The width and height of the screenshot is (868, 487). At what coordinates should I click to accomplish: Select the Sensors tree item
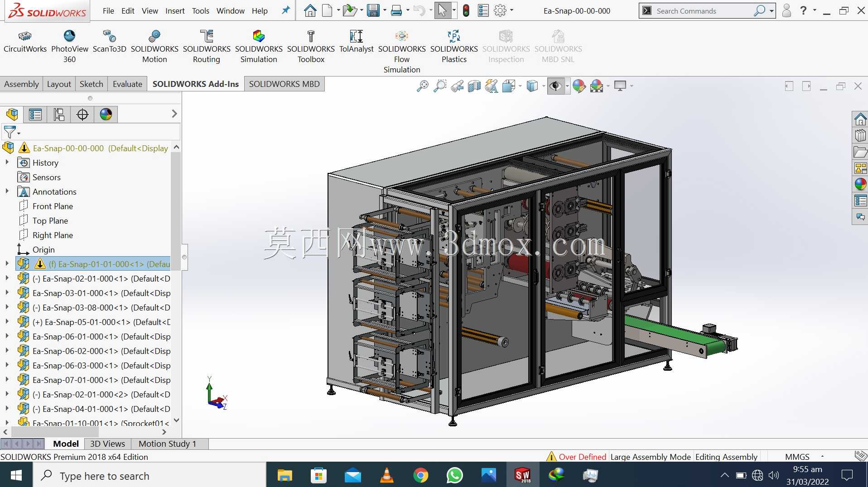[x=46, y=177]
